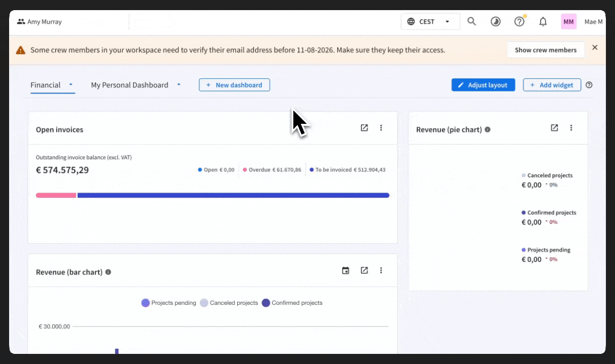Screen dimensions: 615x364
Task: Click the € 30.000,00 axis label
Action: pos(54,327)
